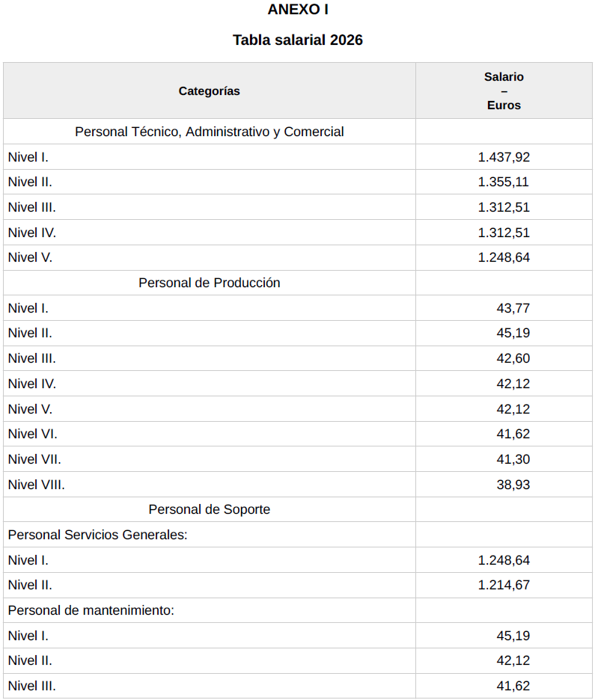Viewport: 595px width, 700px height.
Task: Click the Nivel VII. category cell
Action: coord(34,459)
